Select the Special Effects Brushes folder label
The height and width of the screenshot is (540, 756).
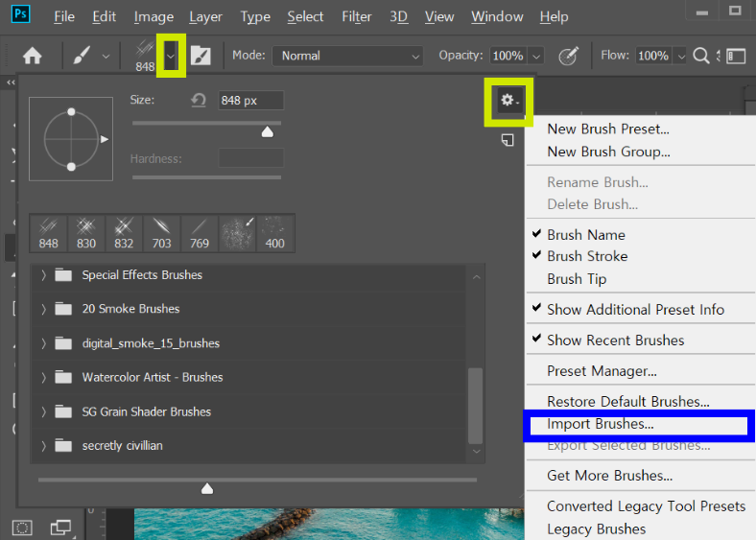(142, 275)
